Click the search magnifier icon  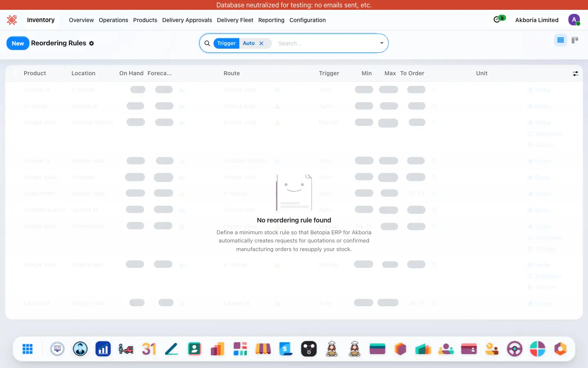point(207,43)
